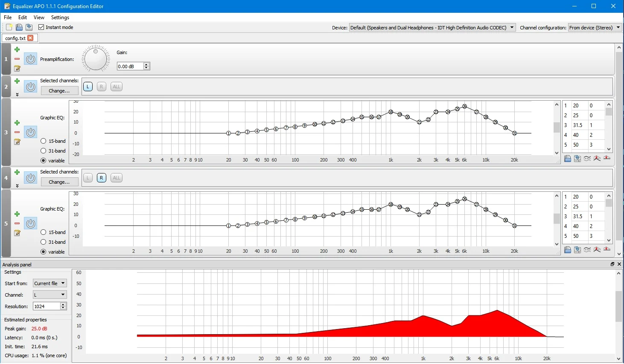Select R channel button in row 2

click(101, 87)
